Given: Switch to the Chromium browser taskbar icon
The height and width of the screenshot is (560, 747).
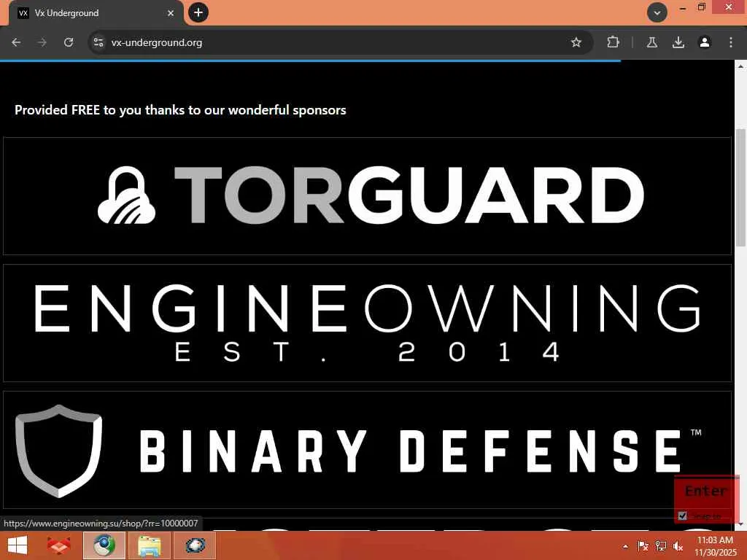Looking at the screenshot, I should pos(104,545).
